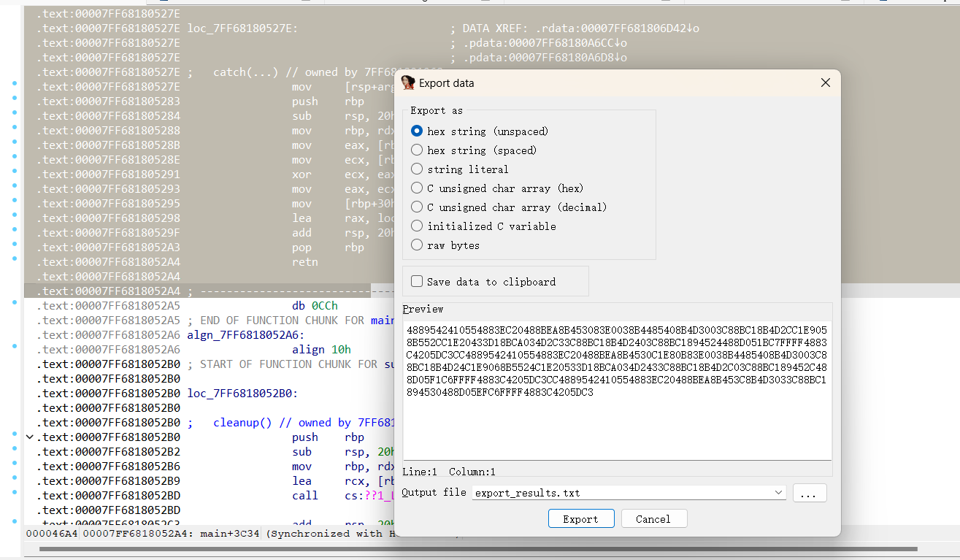
Task: Click xor ecx, eax instruction at 5291
Action: point(343,174)
